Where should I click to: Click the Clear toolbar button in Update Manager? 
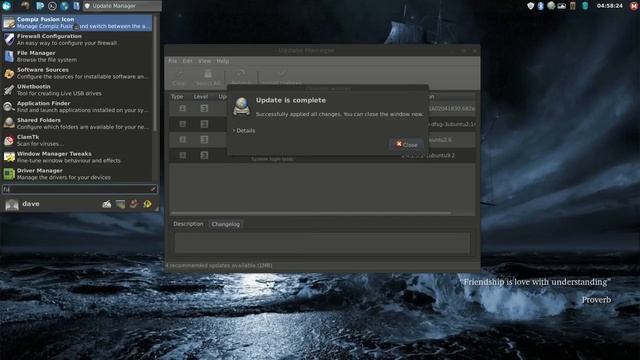click(179, 78)
